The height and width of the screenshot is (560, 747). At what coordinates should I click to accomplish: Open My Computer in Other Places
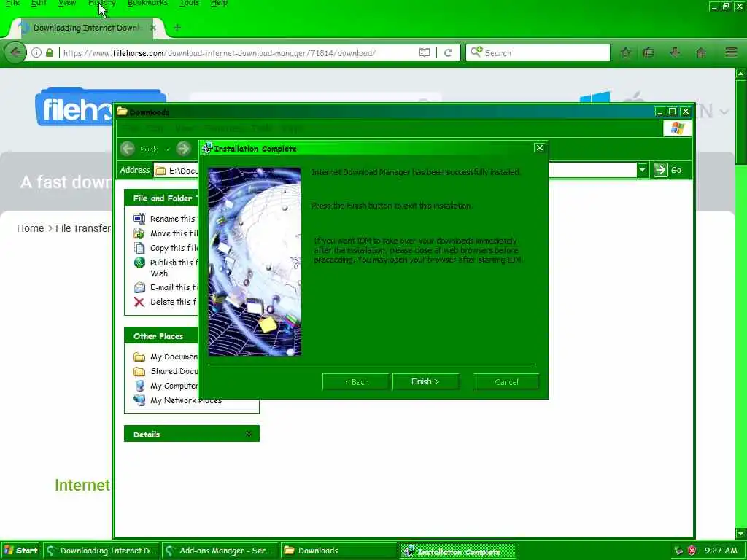[x=166, y=386]
